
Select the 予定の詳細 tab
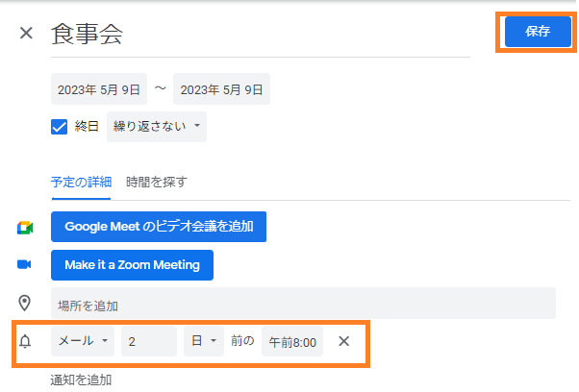(81, 182)
